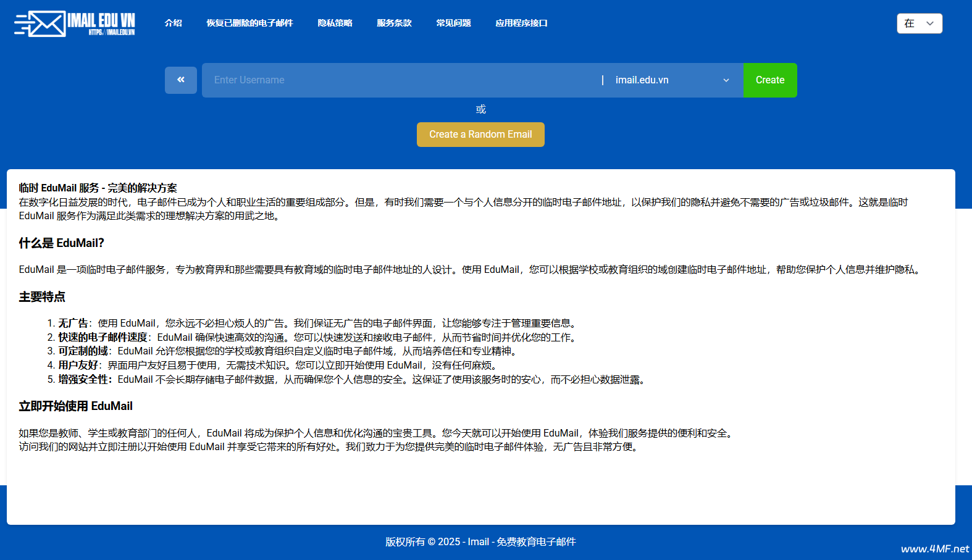Click the green Create button

point(769,80)
